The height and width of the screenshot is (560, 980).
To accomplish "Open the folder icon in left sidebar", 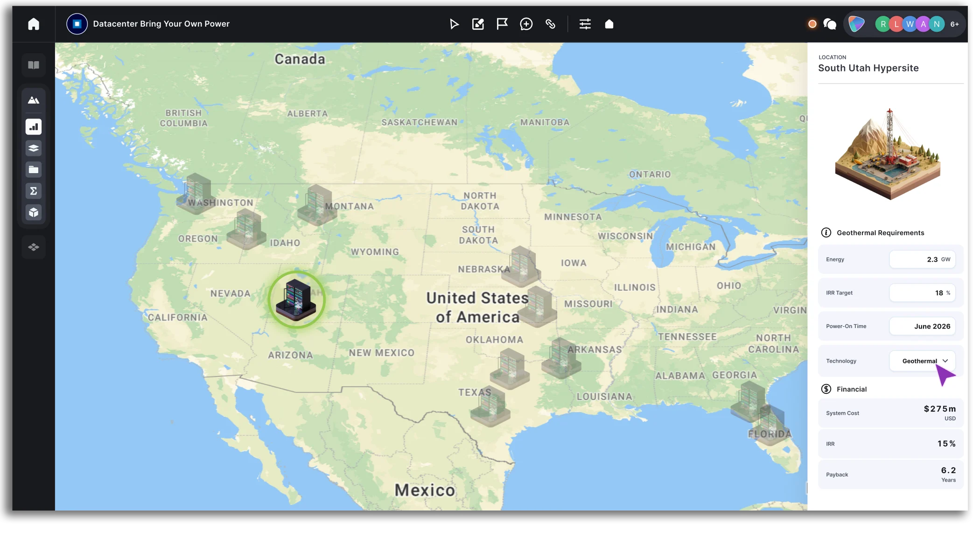I will tap(34, 170).
